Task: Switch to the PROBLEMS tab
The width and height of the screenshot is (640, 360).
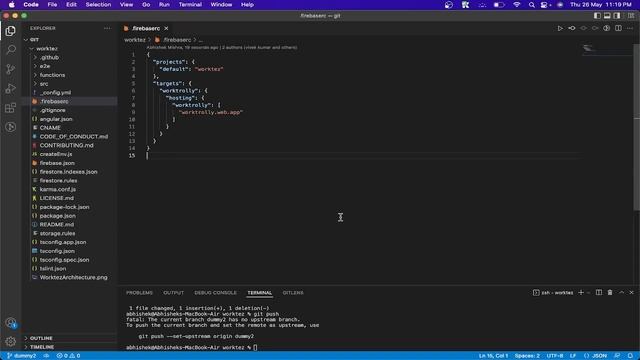Action: (139, 293)
